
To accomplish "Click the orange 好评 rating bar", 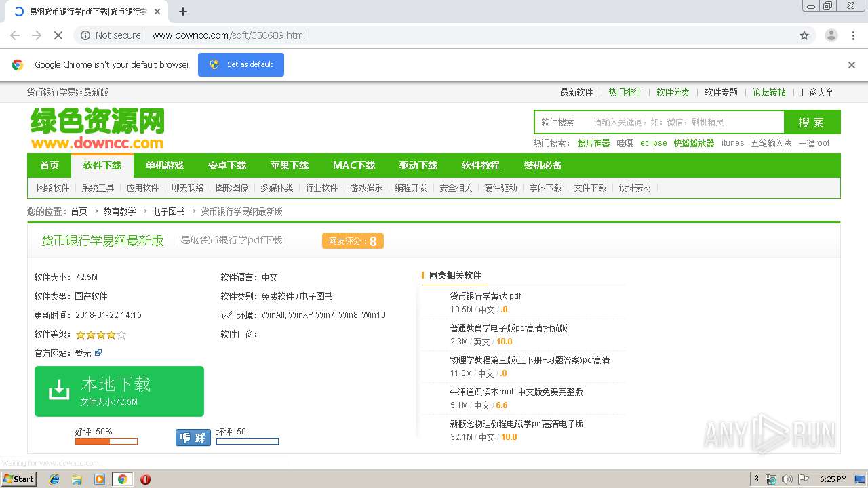I will (x=106, y=441).
